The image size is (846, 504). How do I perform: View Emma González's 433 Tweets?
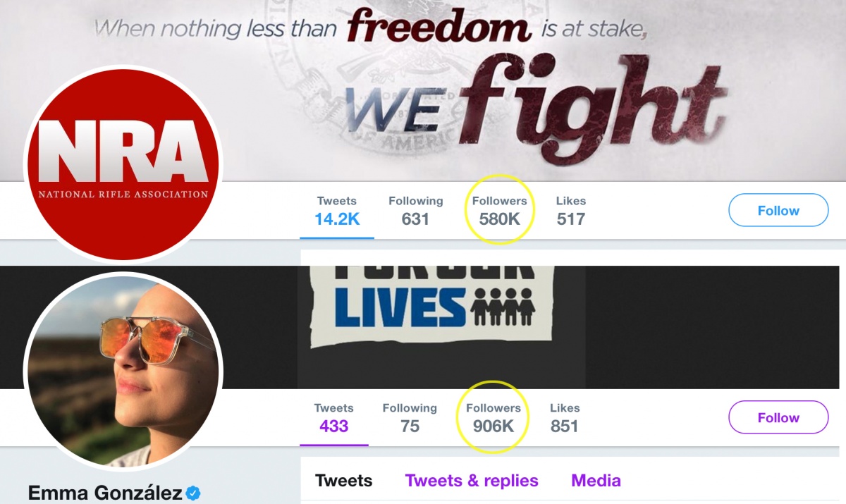[x=334, y=418]
